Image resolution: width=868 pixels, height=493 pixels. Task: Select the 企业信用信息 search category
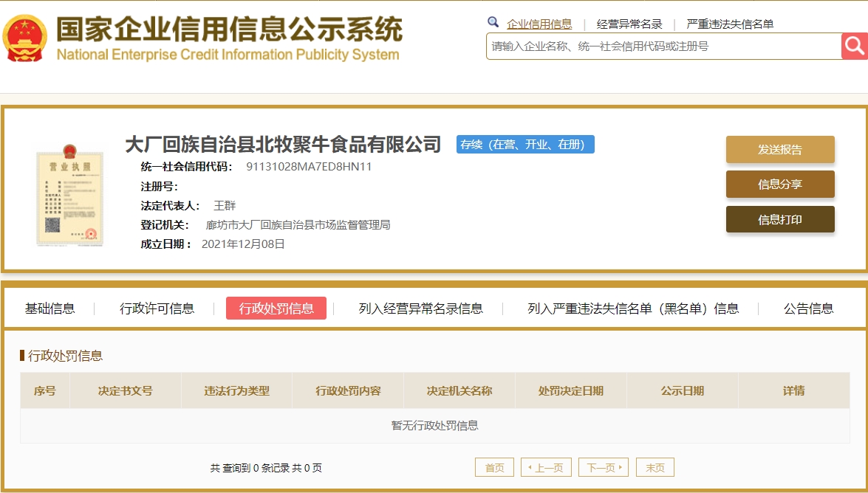tap(539, 24)
